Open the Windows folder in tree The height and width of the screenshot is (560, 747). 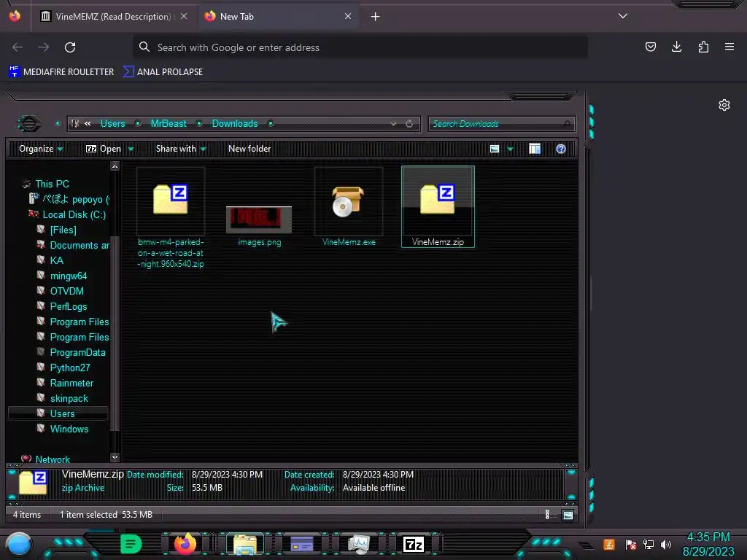[x=63, y=429]
